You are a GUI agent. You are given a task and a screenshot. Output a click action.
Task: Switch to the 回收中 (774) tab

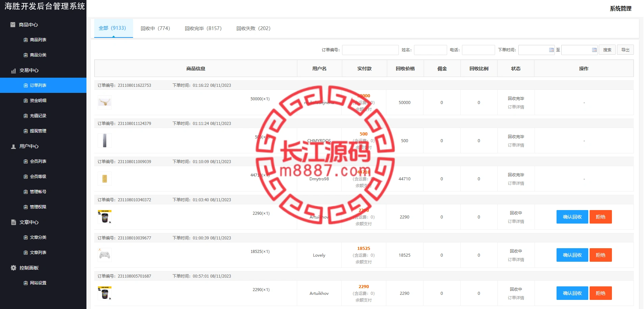coord(155,28)
